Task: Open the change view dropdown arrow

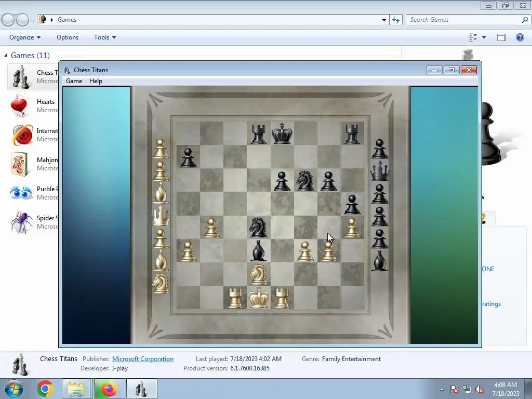Action: point(484,37)
